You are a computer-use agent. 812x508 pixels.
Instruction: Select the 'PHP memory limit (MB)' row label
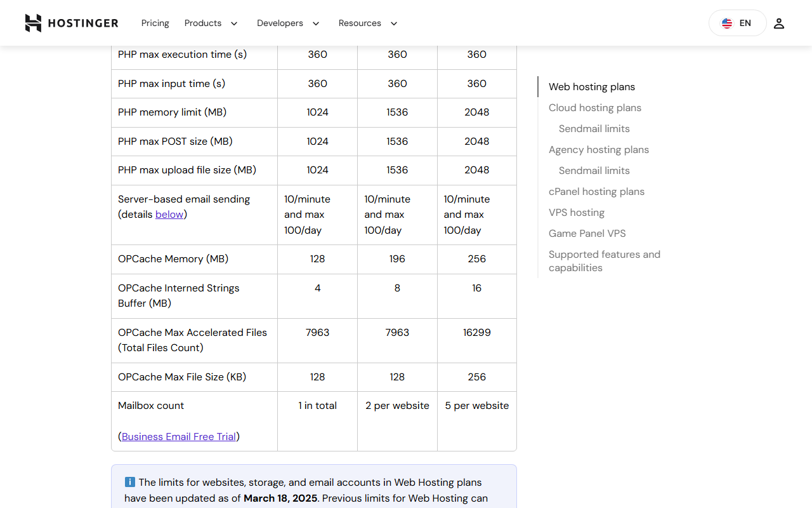click(x=172, y=112)
